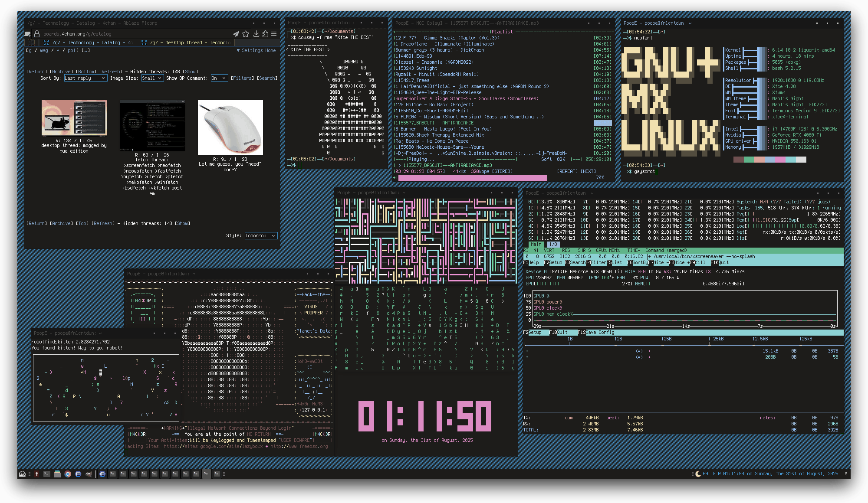Toggle STEREO indicator in MOC status line
Image resolution: width=868 pixels, height=503 pixels.
(502, 172)
